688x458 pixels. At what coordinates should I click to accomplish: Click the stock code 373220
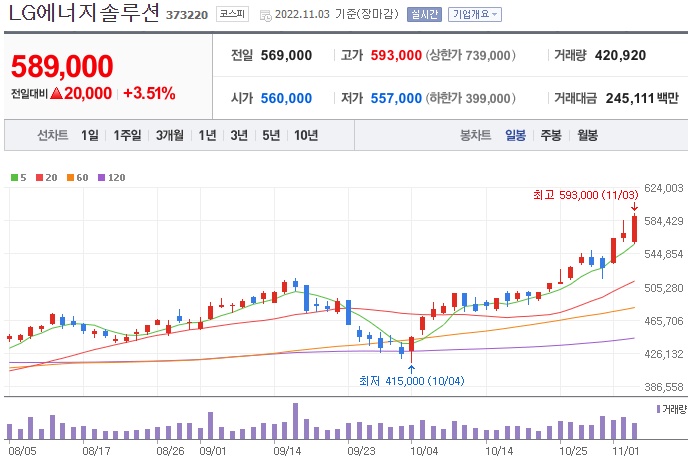tap(187, 15)
